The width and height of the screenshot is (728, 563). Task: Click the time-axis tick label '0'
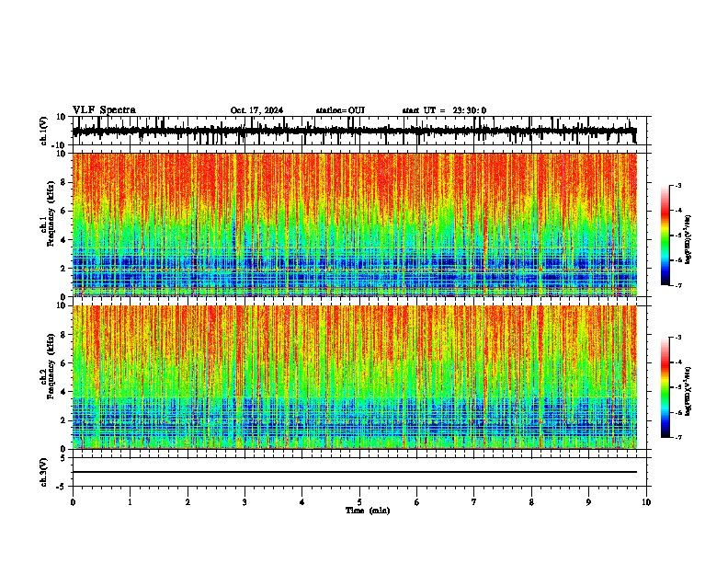[73, 502]
